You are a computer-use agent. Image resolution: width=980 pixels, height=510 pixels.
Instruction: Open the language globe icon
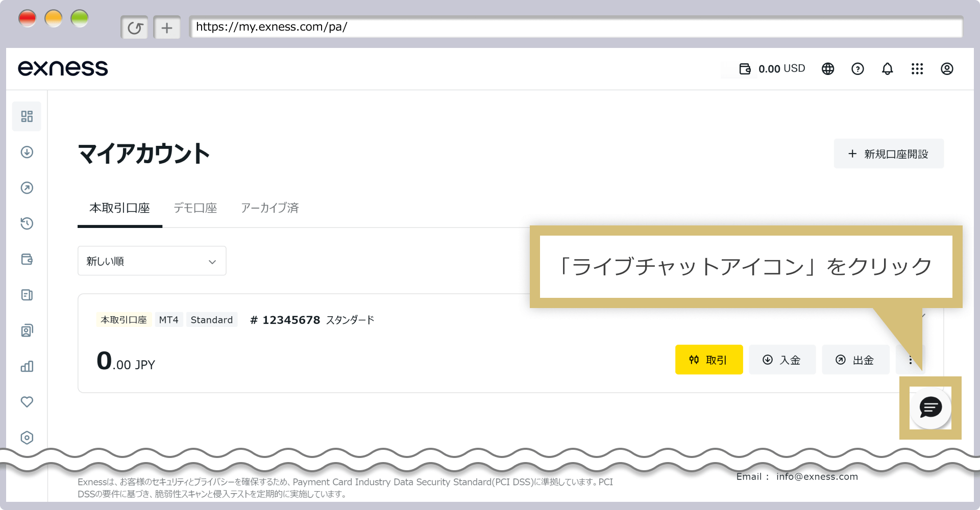[x=828, y=69]
